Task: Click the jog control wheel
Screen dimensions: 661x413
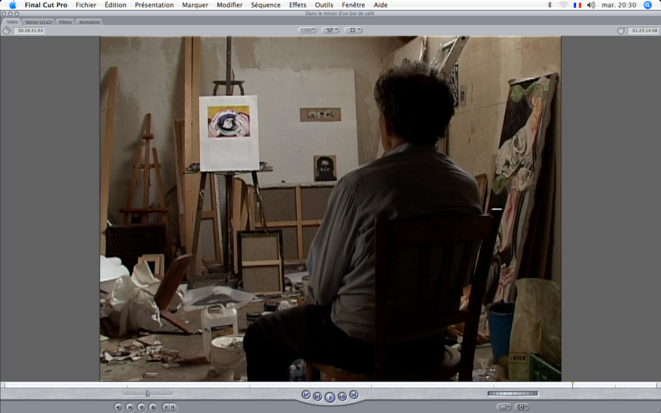Action: [513, 394]
